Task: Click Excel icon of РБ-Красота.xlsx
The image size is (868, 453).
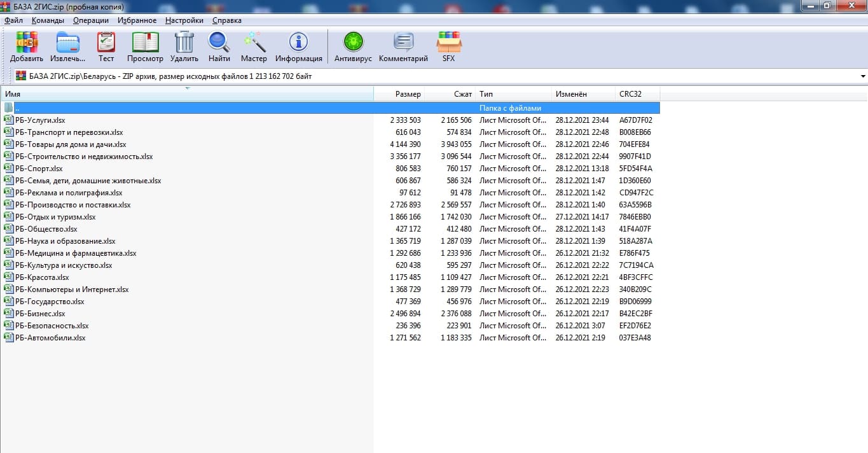Action: coord(8,277)
